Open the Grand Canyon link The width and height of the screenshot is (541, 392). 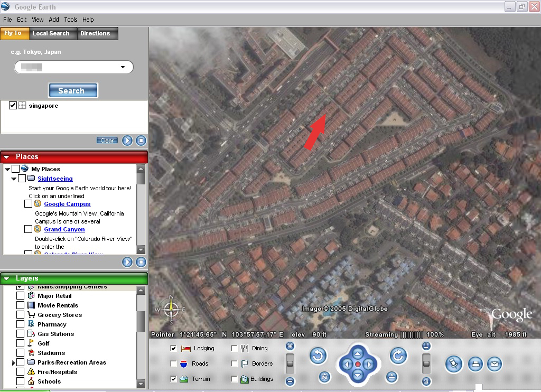[64, 229]
